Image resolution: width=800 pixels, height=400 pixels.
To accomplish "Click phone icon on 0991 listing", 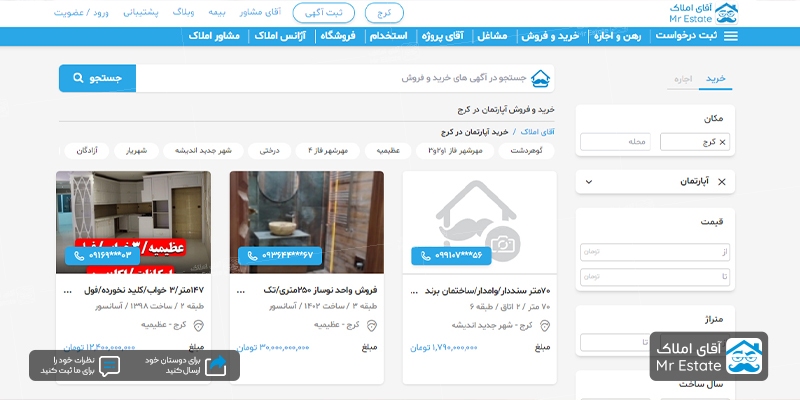I will coord(426,256).
